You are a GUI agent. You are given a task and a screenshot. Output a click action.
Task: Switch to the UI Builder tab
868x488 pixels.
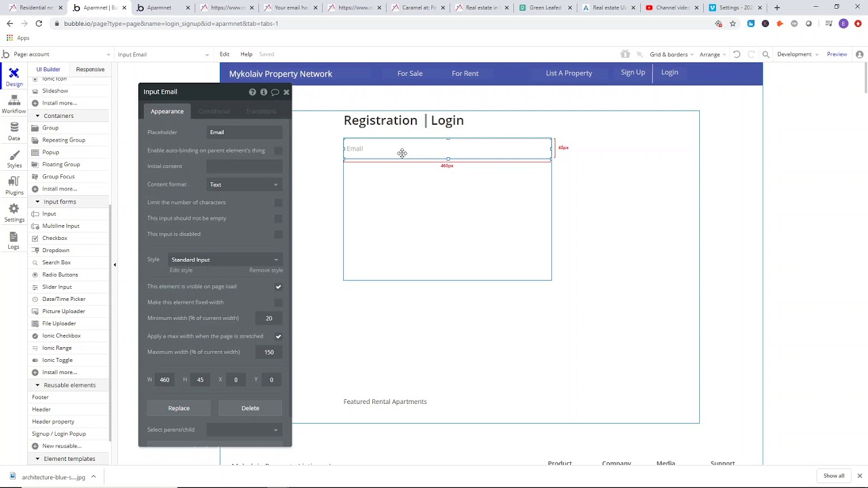tap(48, 69)
